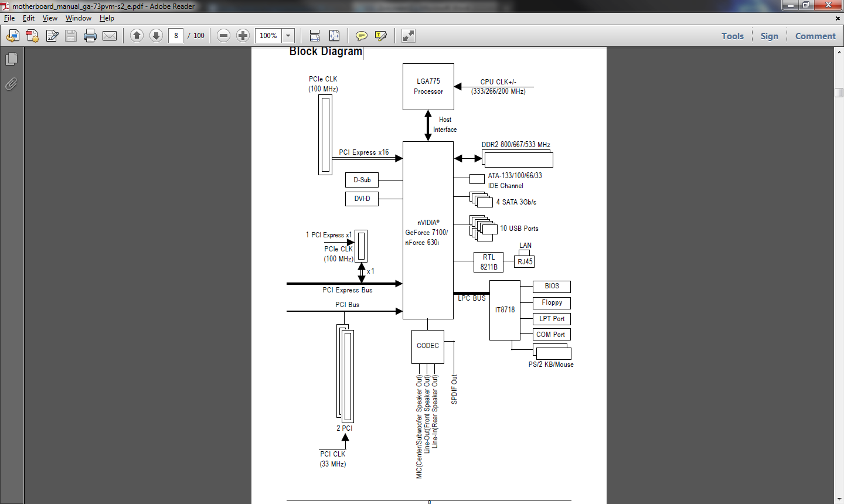Open the Sign pane
The image size is (844, 504).
(770, 36)
